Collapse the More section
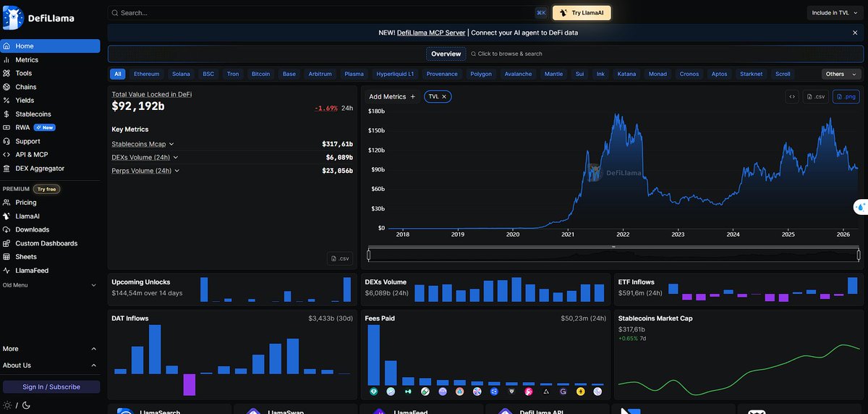868x414 pixels. 49,349
